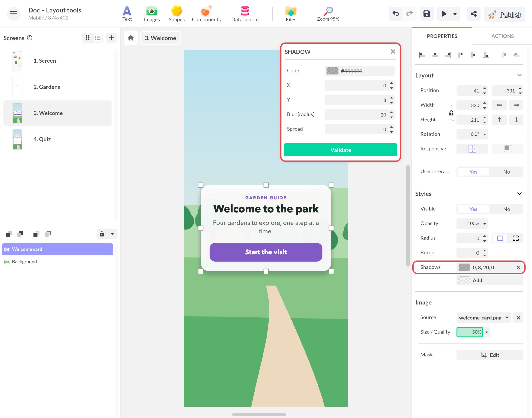Open the share options

(x=473, y=14)
